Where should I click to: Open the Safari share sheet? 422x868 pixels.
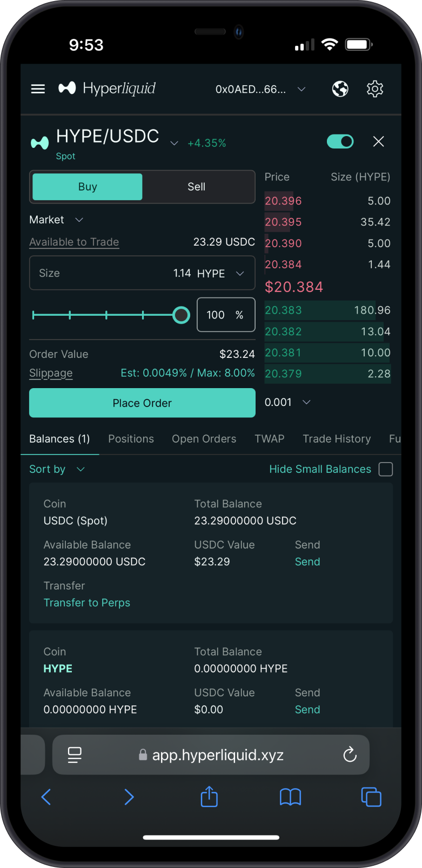209,796
